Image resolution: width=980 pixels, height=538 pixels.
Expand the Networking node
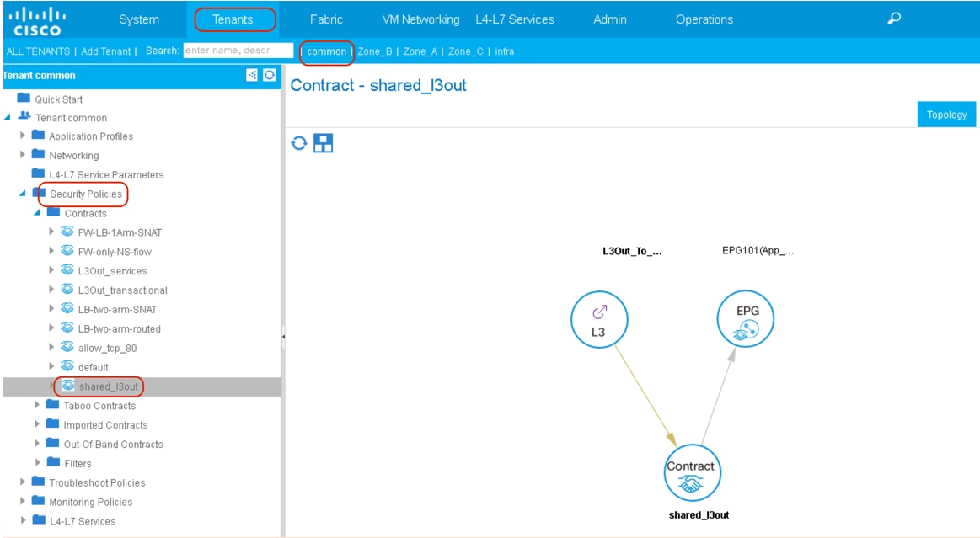coord(23,154)
